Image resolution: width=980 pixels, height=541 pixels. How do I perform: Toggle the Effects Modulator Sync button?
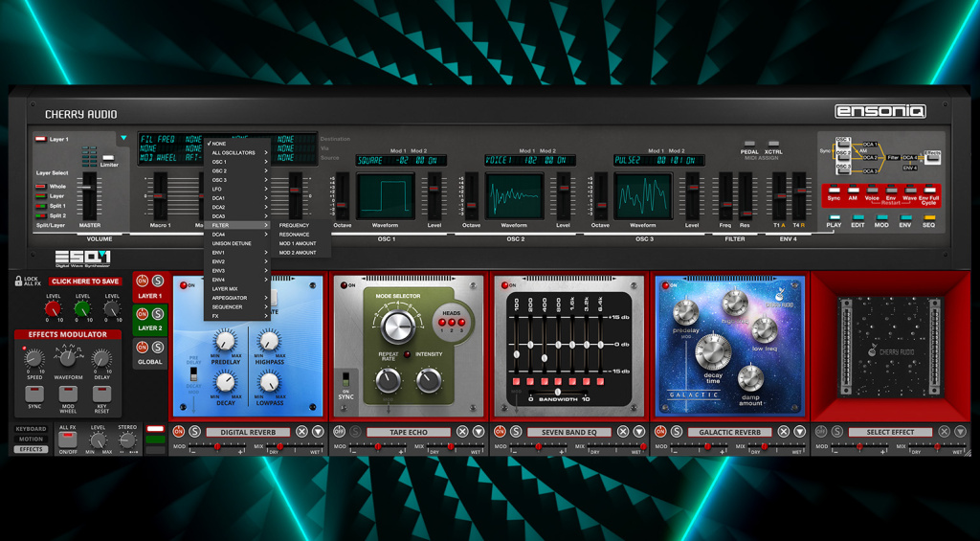(x=33, y=394)
